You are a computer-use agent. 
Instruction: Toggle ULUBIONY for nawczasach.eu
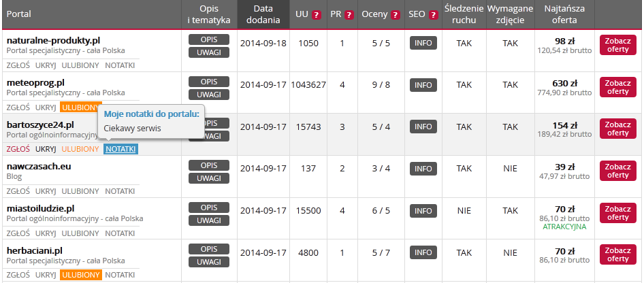(80, 191)
